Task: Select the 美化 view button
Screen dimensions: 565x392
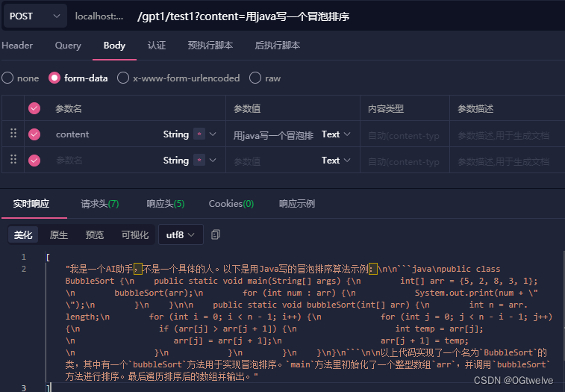Action: pyautogui.click(x=23, y=234)
